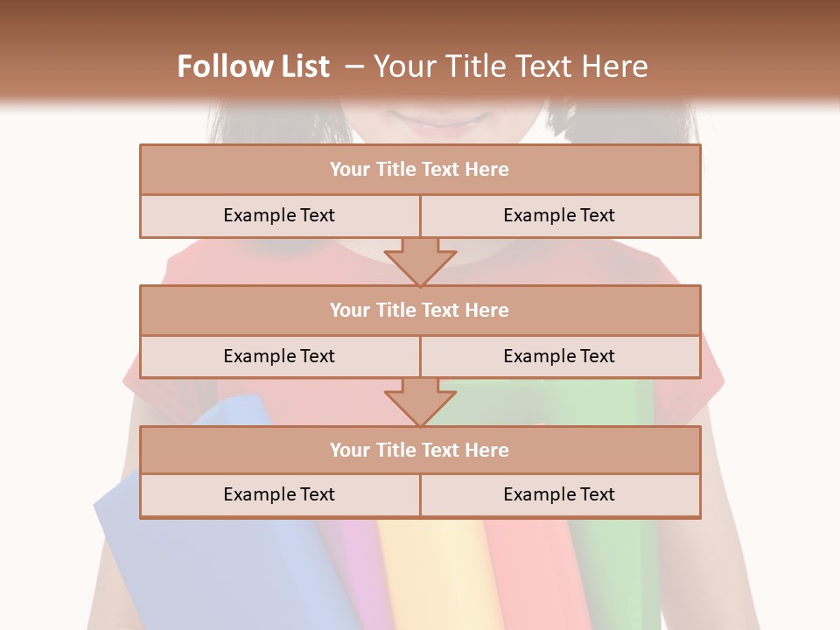The height and width of the screenshot is (630, 840).
Task: Click the right "Example Text" cell in the top block
Action: (560, 216)
